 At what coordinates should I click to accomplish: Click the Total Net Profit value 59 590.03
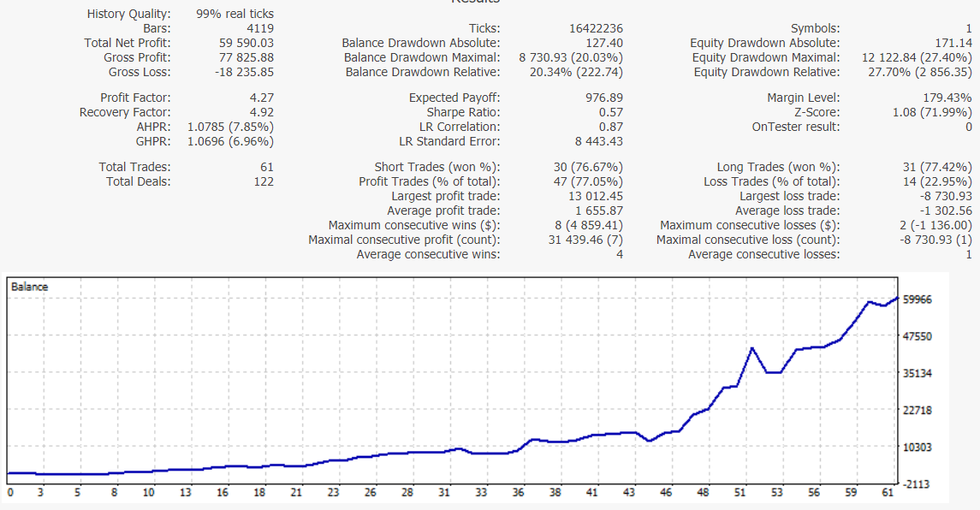[x=246, y=43]
